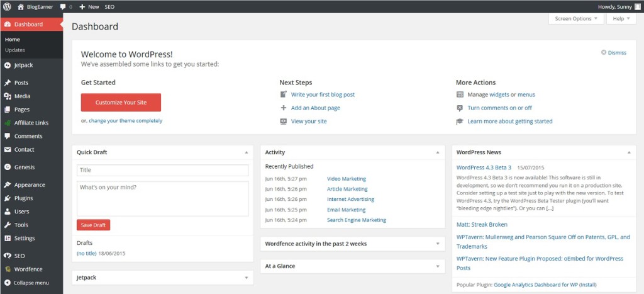This screenshot has width=644, height=294.
Task: Click the SEO icon in sidebar
Action: point(8,256)
